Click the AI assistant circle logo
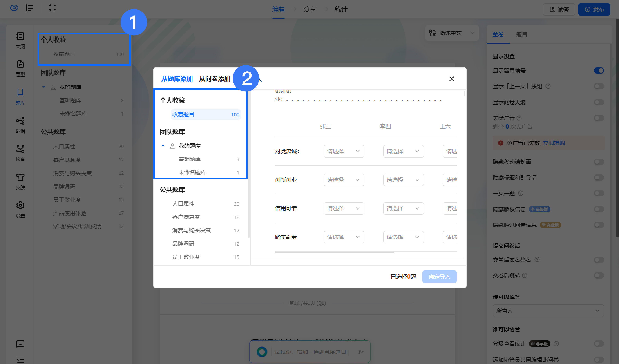The image size is (619, 364). click(x=262, y=352)
